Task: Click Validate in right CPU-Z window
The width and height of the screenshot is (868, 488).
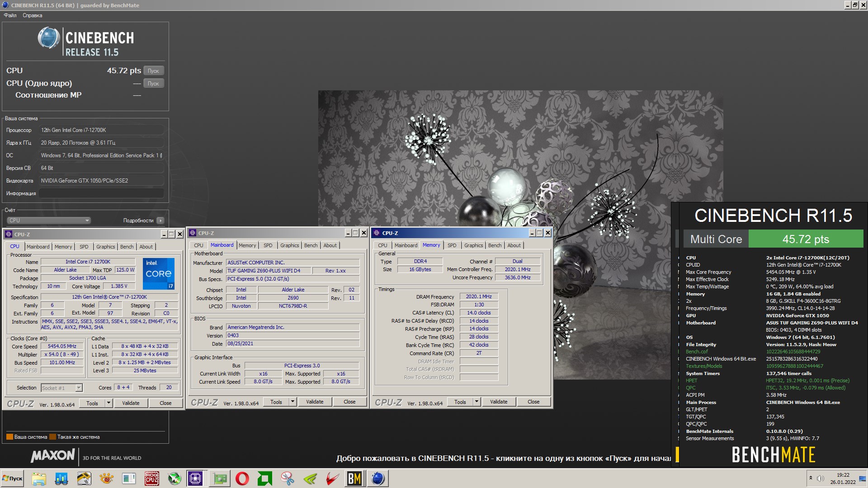Action: pyautogui.click(x=499, y=402)
